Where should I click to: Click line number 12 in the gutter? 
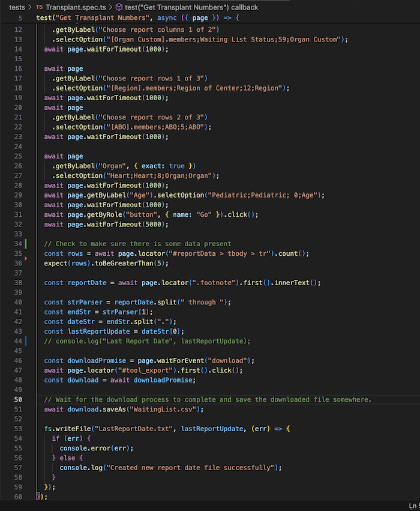18,29
